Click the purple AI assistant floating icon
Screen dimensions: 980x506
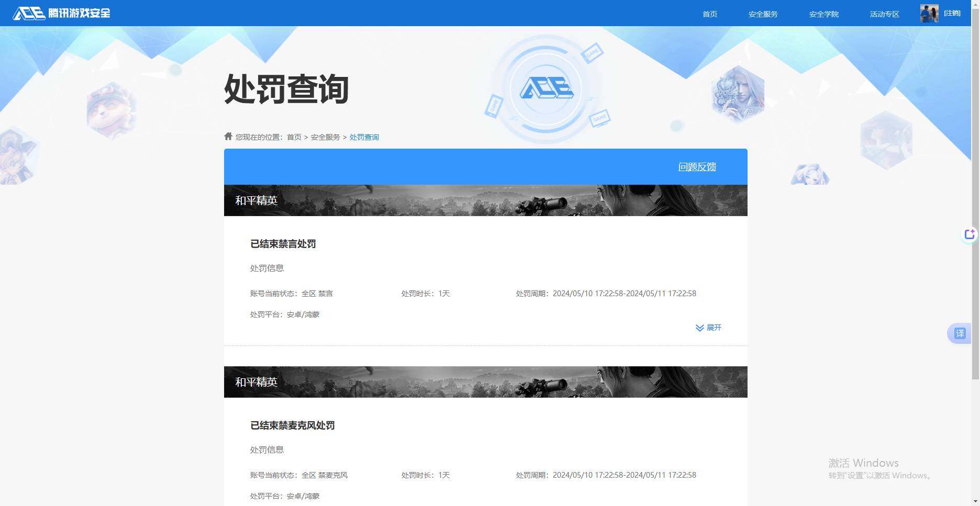click(x=970, y=235)
